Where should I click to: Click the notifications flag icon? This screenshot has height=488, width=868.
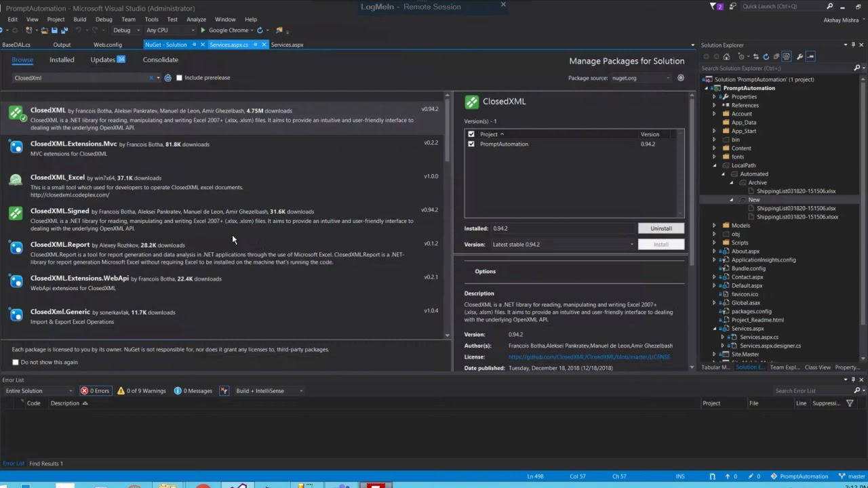(x=713, y=7)
